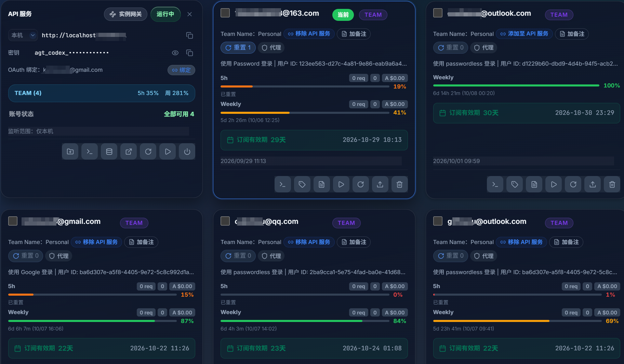Remove 163.com account from API service
Screen dimensions: 624x364
pos(309,34)
